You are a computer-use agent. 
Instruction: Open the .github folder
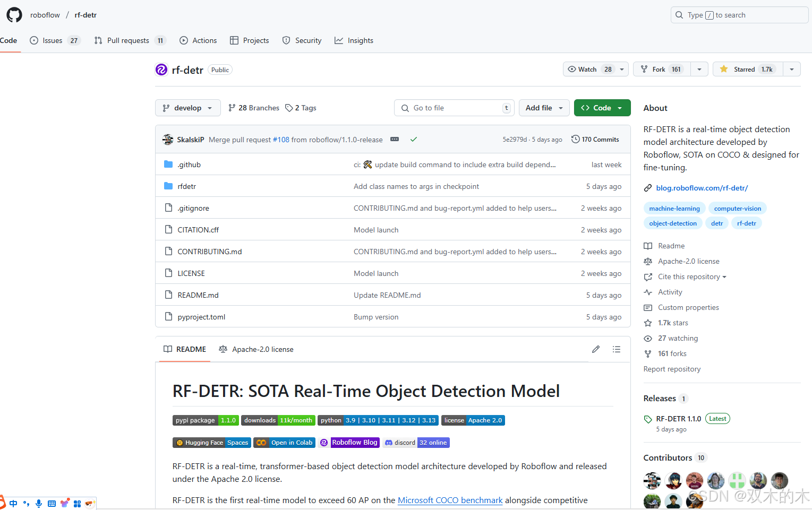[189, 165]
